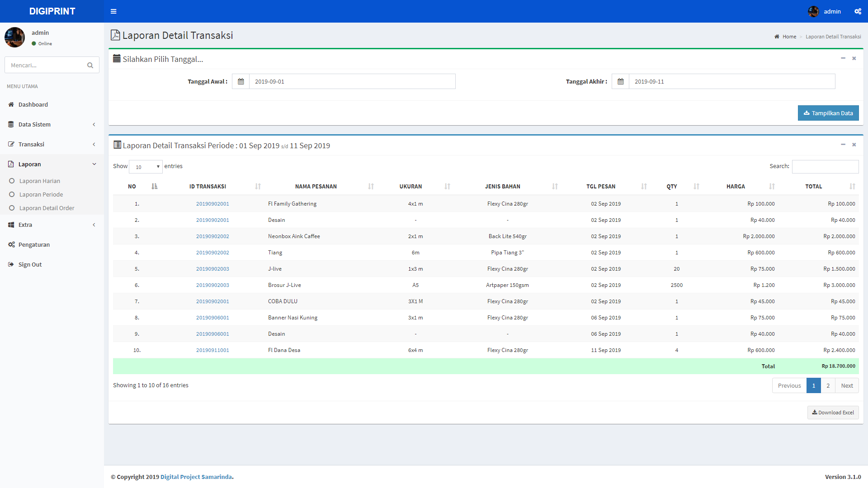Click the table Search input field
The image size is (868, 488).
click(x=825, y=166)
